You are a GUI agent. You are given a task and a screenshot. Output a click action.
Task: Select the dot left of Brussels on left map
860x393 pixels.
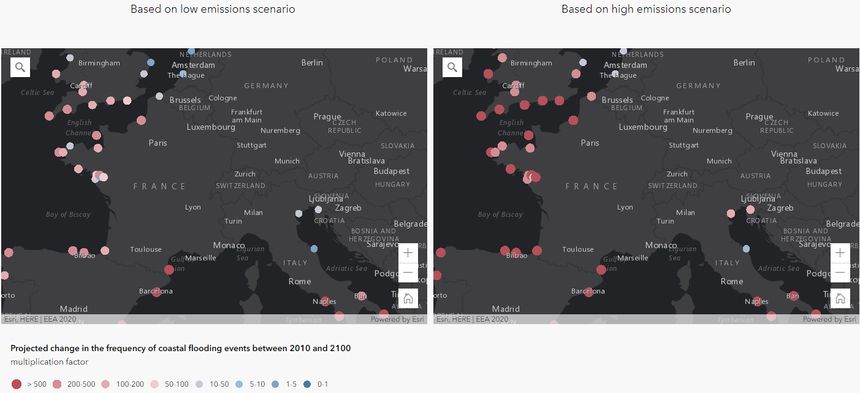pos(159,96)
